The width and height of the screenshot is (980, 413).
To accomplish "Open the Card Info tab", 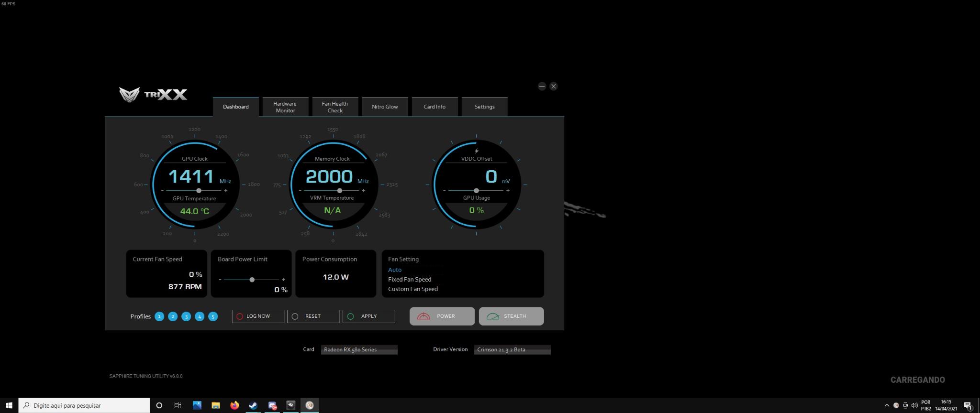I will pos(434,107).
